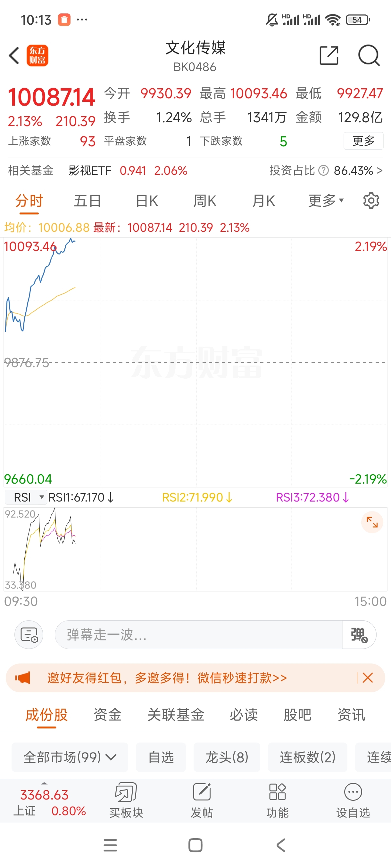Switch to the 日K tab

coord(147,201)
